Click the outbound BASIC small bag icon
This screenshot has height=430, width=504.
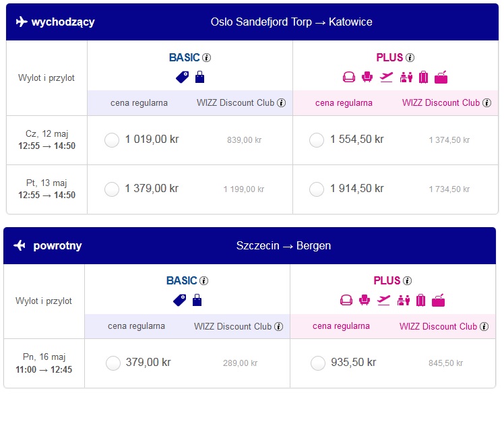[x=199, y=78]
